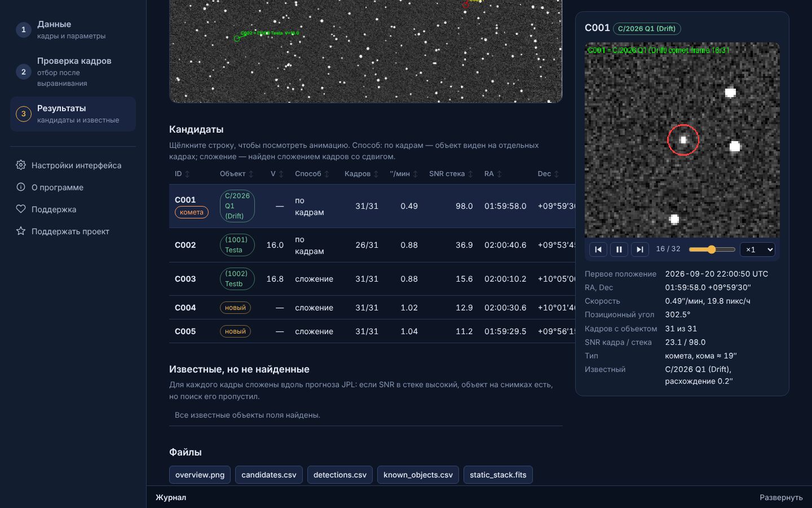
Task: Click the overview star field image
Action: tap(366, 51)
